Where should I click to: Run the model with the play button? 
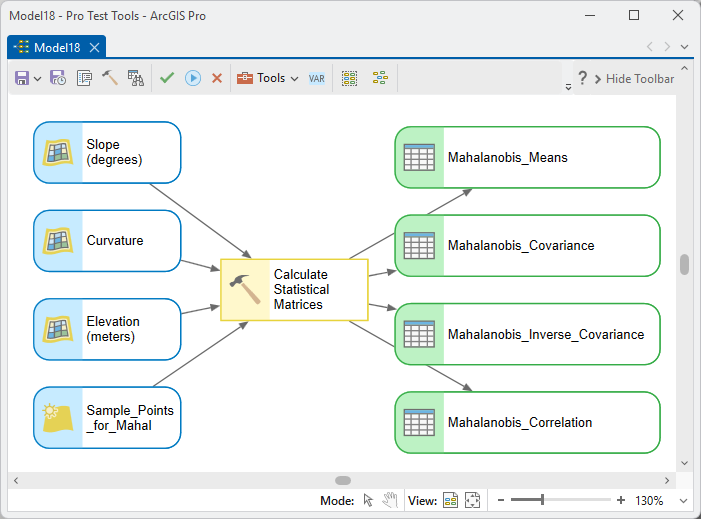coord(193,78)
